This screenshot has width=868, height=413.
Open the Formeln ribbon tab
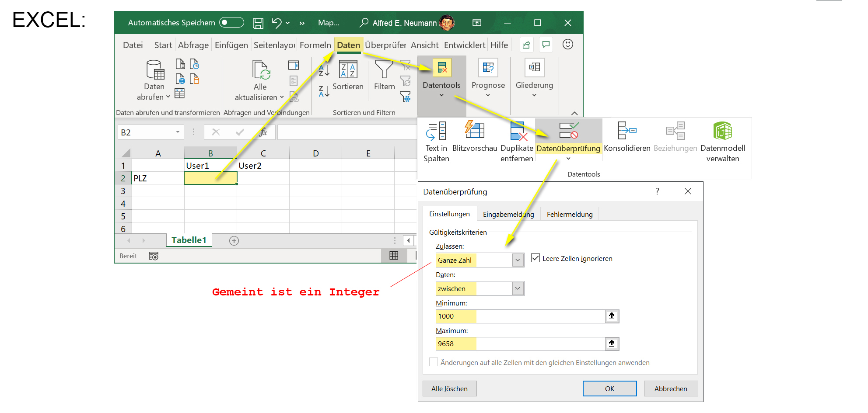click(x=315, y=45)
